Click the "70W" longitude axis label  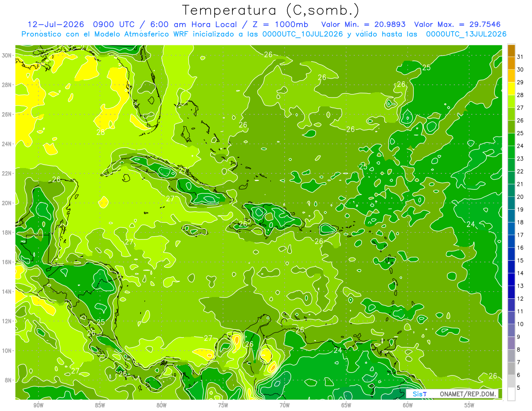coord(285,405)
